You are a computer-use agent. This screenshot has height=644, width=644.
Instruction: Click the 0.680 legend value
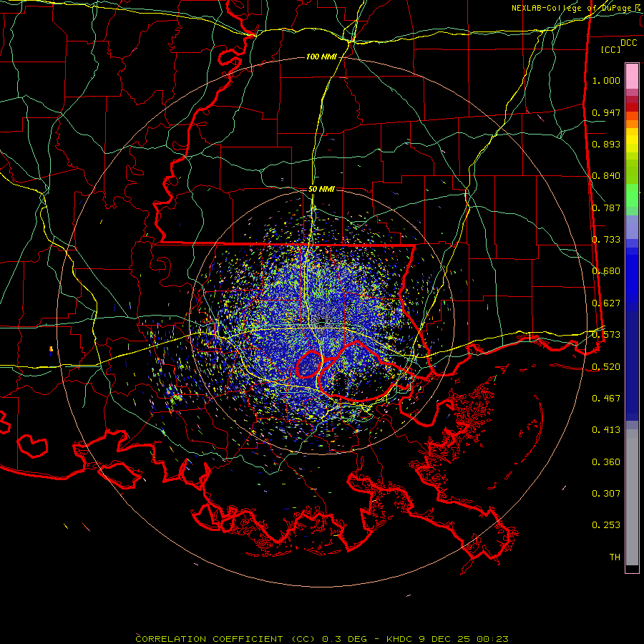pos(606,271)
